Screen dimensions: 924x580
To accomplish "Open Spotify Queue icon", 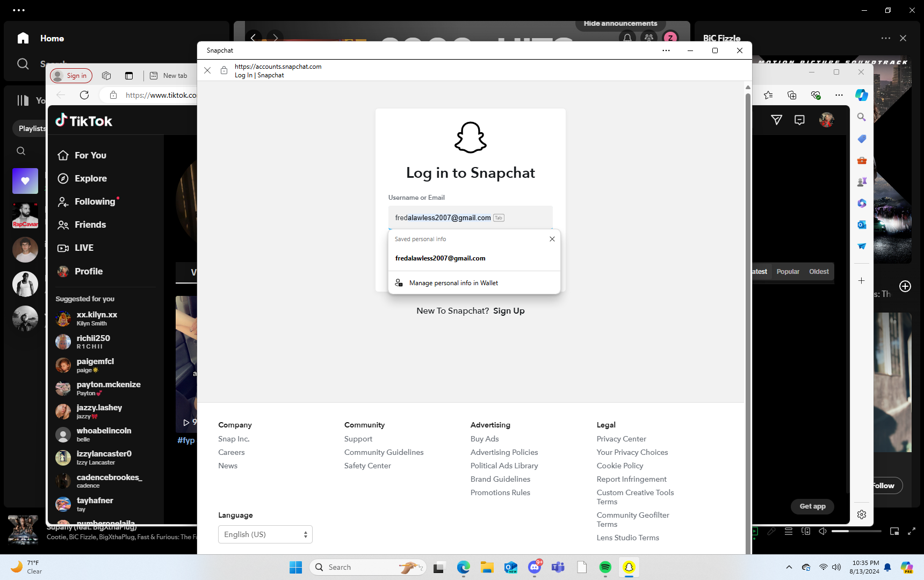I will tap(788, 531).
